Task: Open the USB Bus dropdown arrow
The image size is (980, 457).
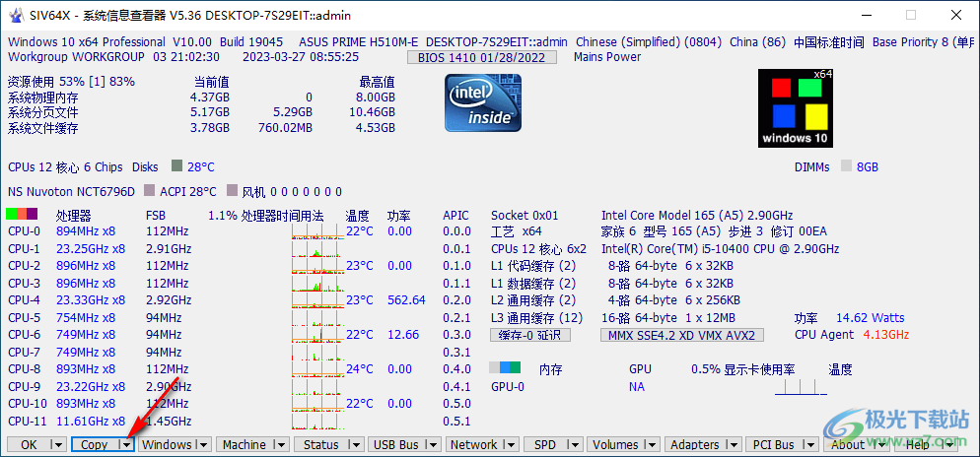Action: [x=433, y=444]
